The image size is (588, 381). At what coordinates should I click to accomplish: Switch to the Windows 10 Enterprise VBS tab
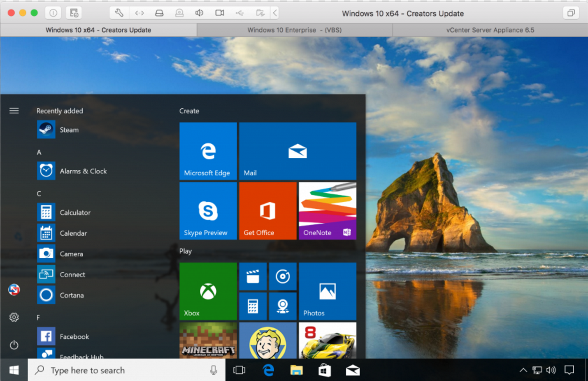point(294,30)
